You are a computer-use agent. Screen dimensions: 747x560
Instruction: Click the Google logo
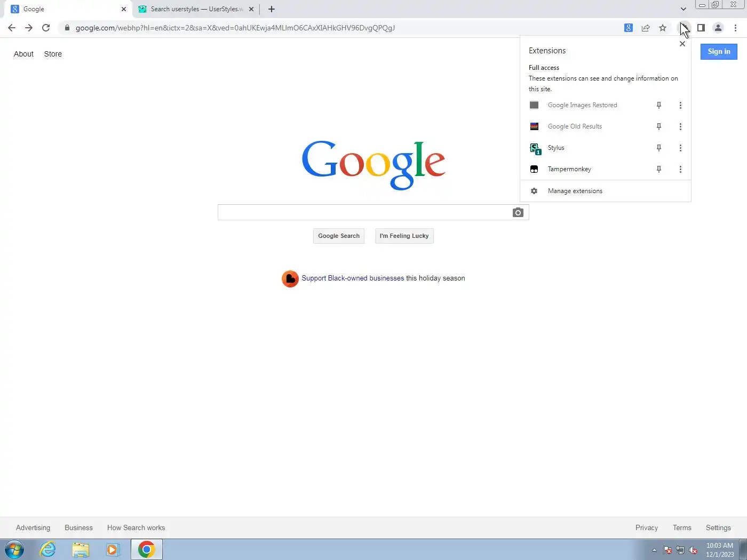pos(373,164)
